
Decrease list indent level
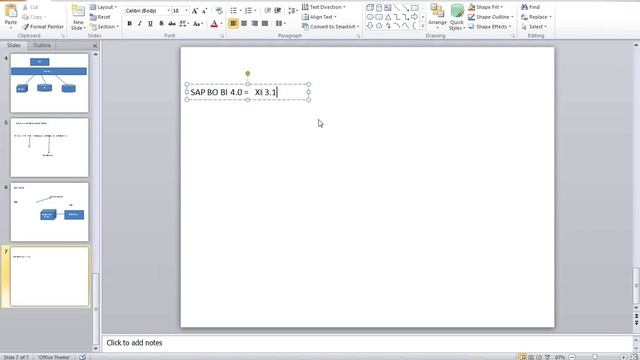[x=268, y=11]
